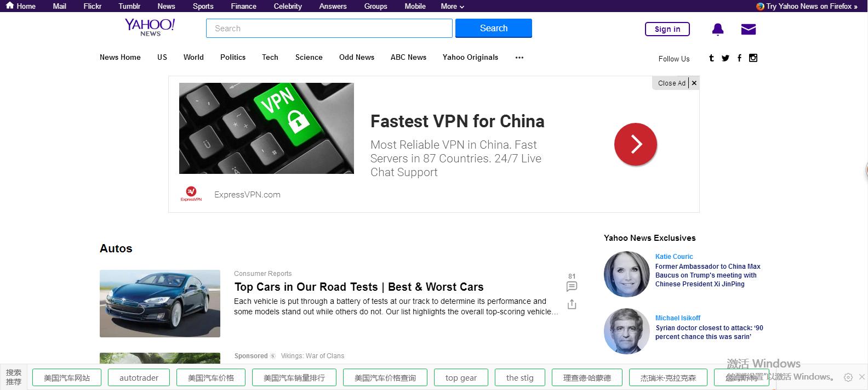This screenshot has height=390, width=868.
Task: Open Yahoo News Tumblr page icon
Action: tap(711, 58)
